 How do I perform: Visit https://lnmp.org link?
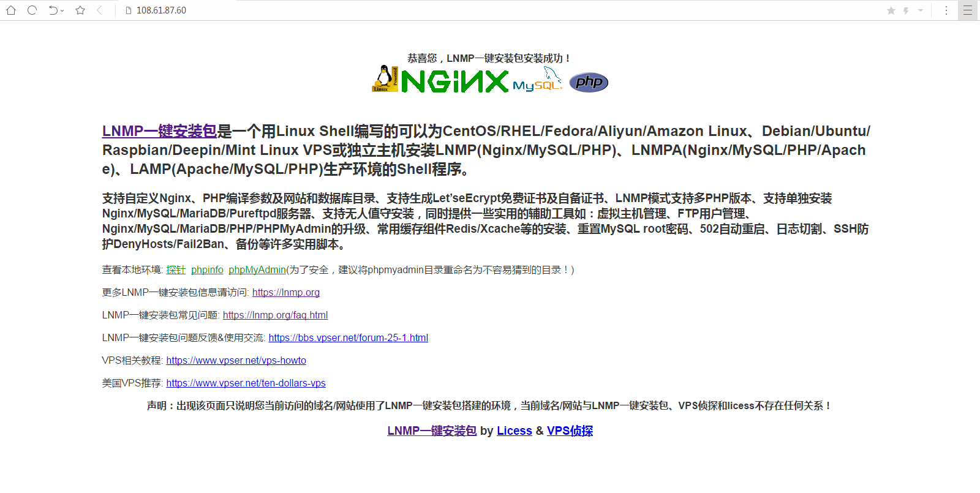click(286, 293)
